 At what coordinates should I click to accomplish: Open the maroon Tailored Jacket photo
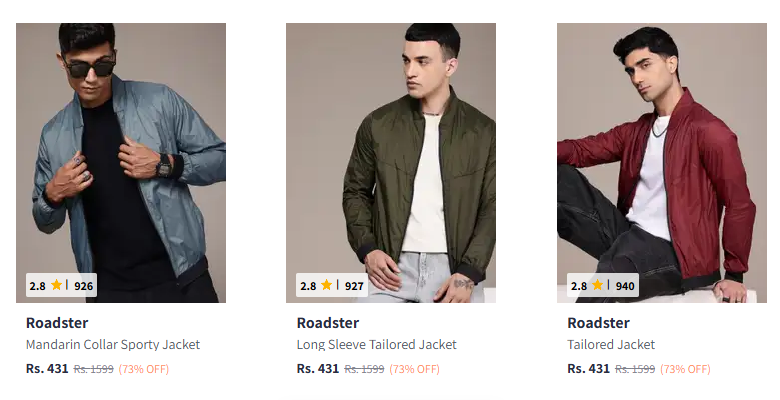[x=662, y=150]
